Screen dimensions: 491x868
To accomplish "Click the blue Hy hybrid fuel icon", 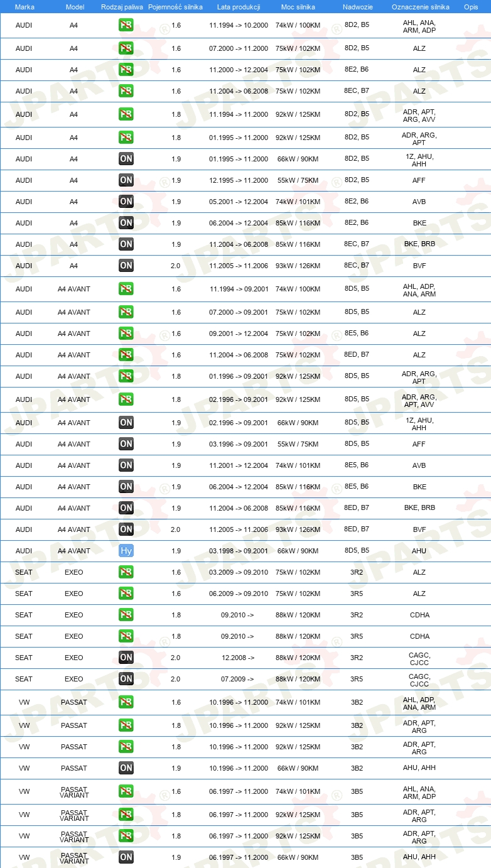I will tap(126, 551).
